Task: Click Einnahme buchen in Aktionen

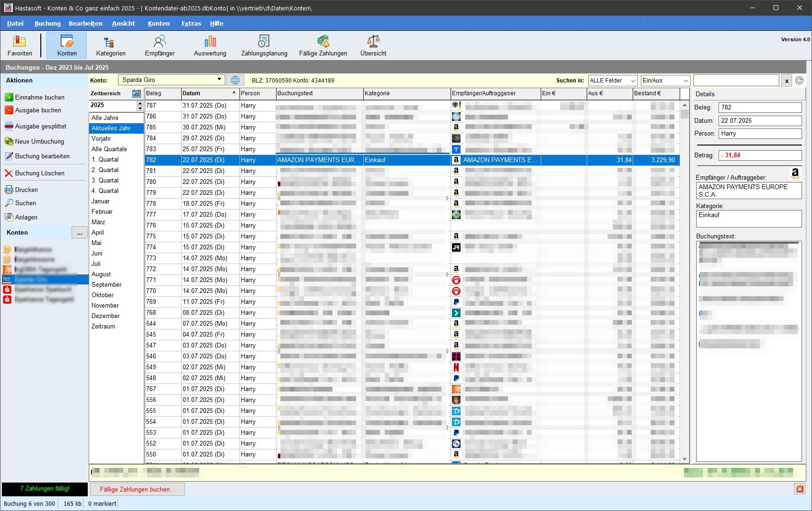Action: tap(39, 97)
